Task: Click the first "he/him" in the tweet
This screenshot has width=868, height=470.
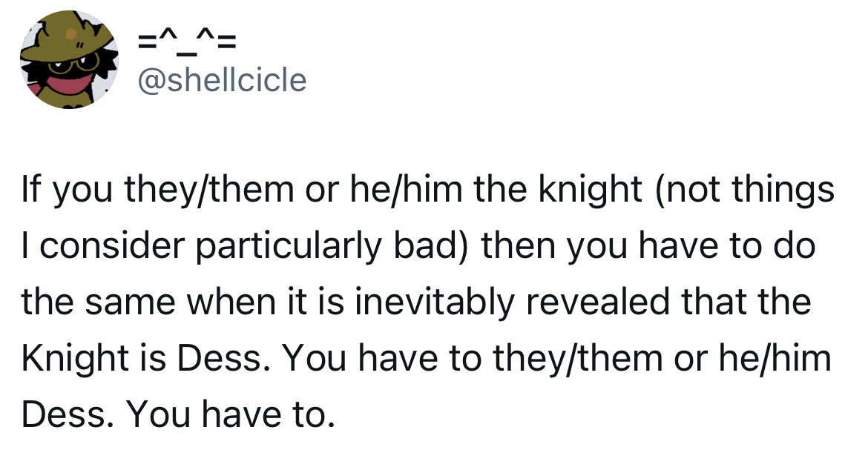Action: point(407,190)
